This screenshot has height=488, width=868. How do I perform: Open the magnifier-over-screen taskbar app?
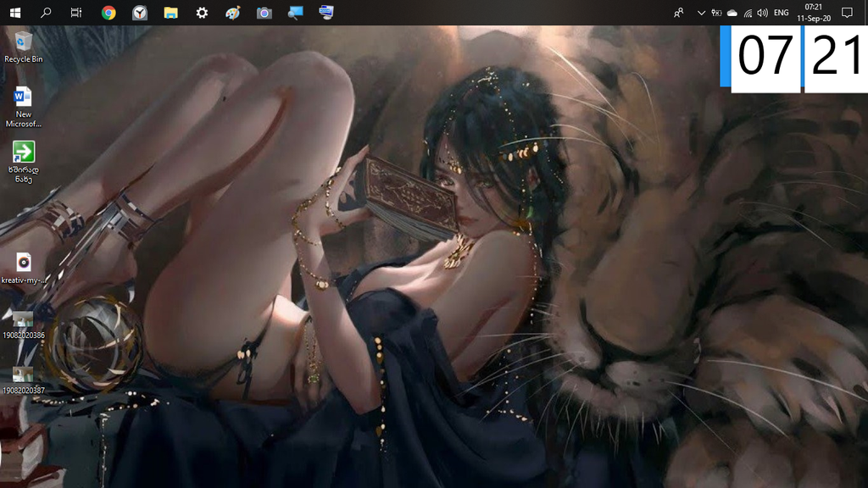click(295, 12)
